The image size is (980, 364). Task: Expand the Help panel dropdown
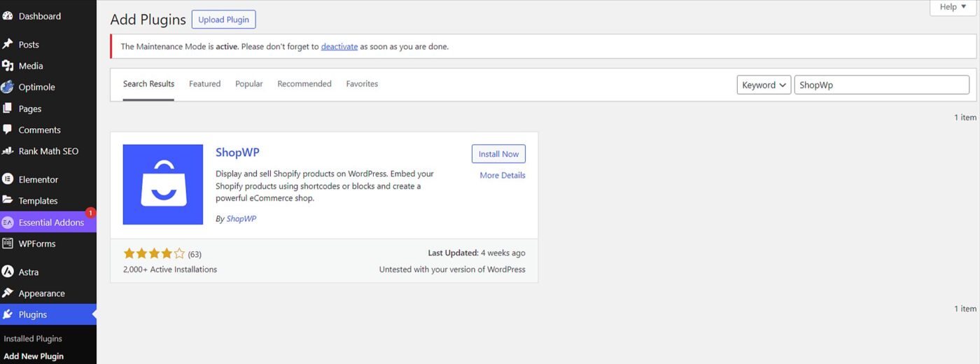tap(953, 7)
